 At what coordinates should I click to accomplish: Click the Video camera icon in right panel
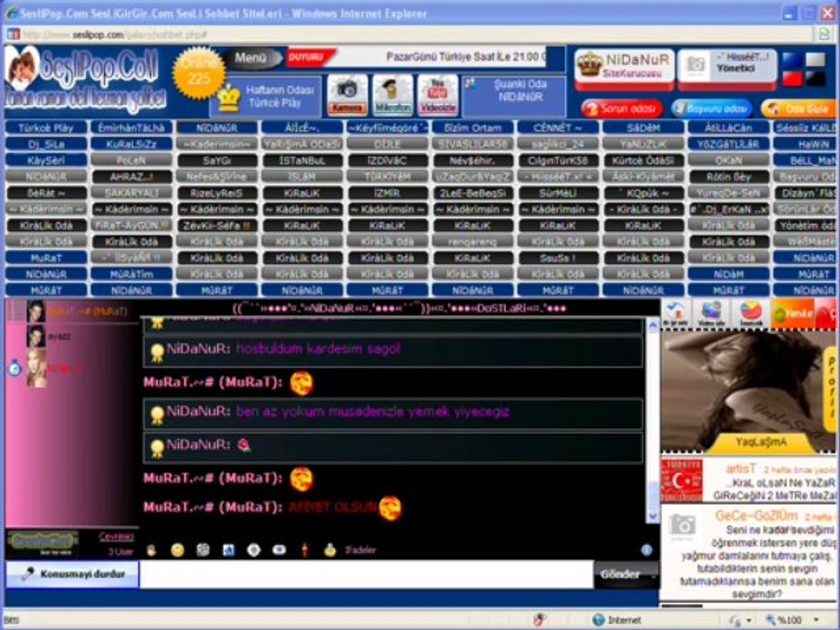(711, 314)
